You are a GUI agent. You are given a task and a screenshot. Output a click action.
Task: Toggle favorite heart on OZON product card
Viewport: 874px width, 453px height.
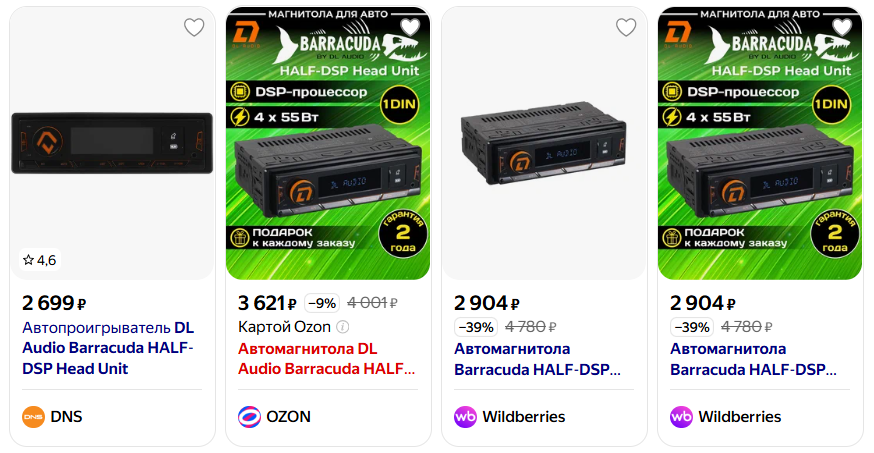pos(410,27)
